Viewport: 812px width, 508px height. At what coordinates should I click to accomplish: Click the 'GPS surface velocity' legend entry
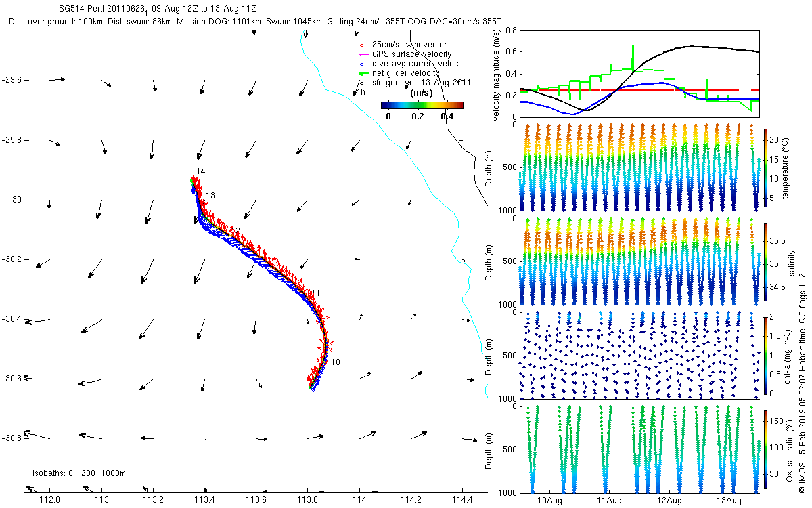pos(412,54)
